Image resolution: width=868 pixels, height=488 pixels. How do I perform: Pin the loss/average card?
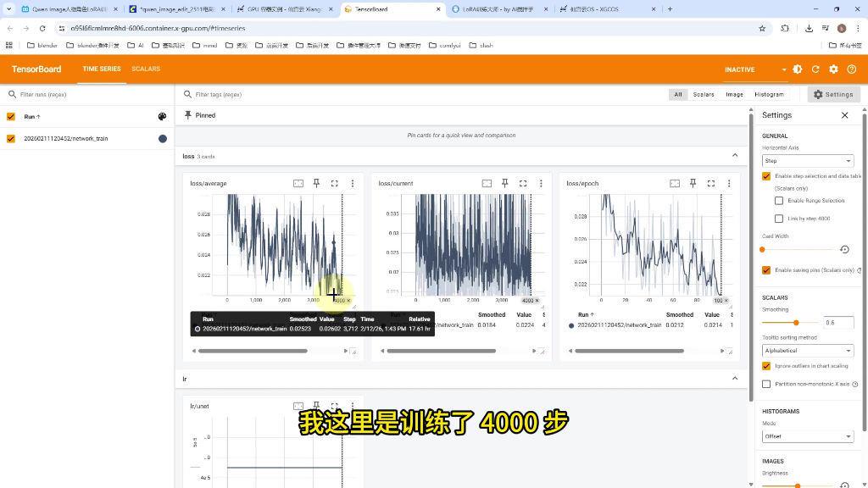(x=316, y=183)
